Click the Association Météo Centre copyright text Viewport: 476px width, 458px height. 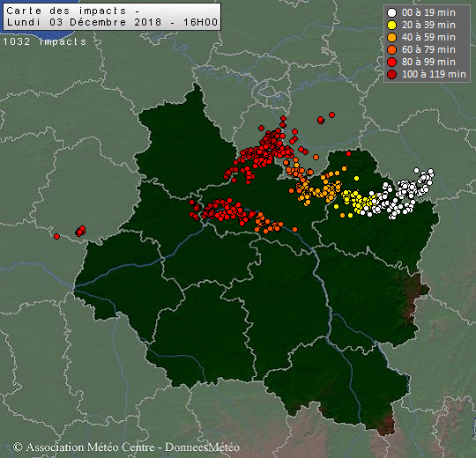tap(126, 447)
